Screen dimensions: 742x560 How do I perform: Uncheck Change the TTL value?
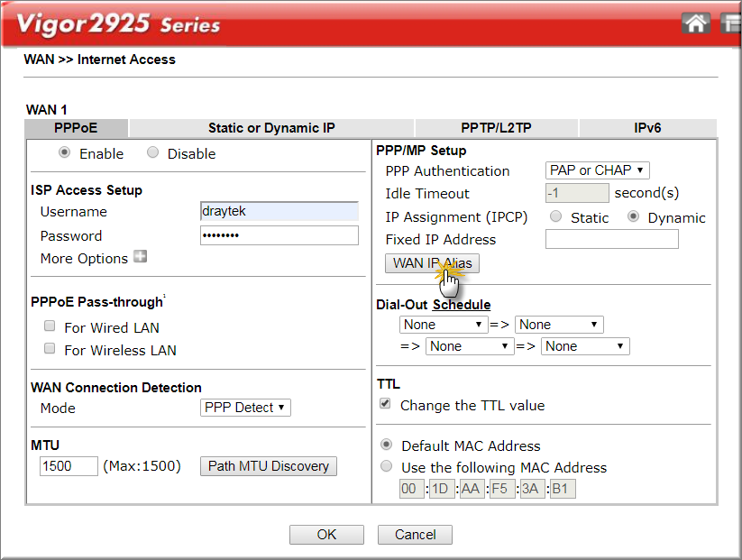pos(385,403)
